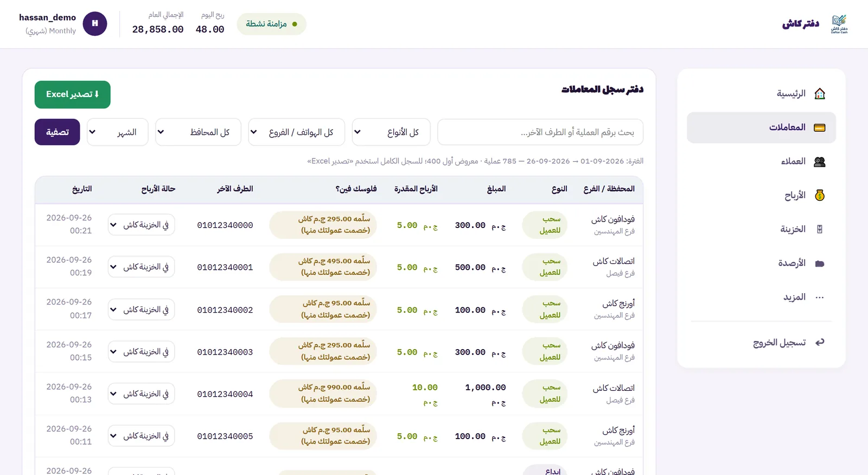The height and width of the screenshot is (475, 868).
Task: Click the تصفية filter button
Action: click(58, 132)
